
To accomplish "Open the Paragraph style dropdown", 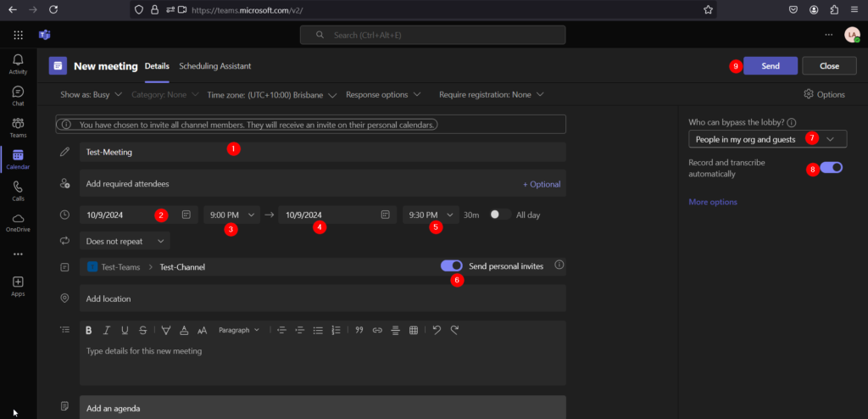I will point(238,330).
